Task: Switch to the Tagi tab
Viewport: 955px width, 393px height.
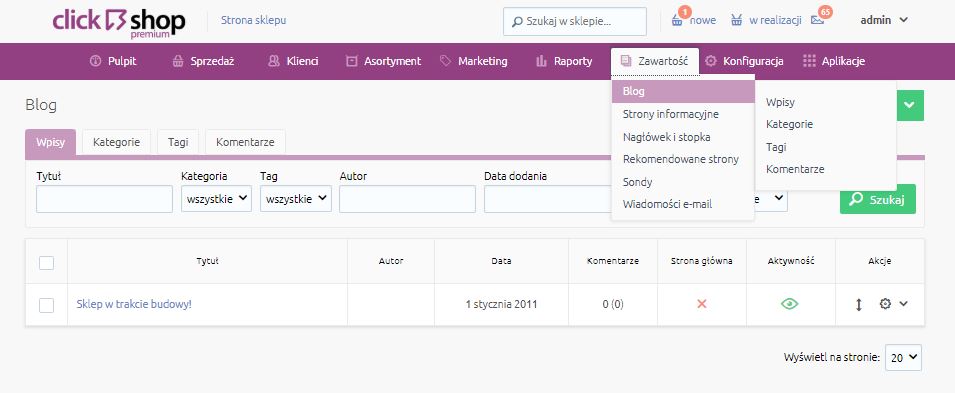Action: [x=178, y=142]
